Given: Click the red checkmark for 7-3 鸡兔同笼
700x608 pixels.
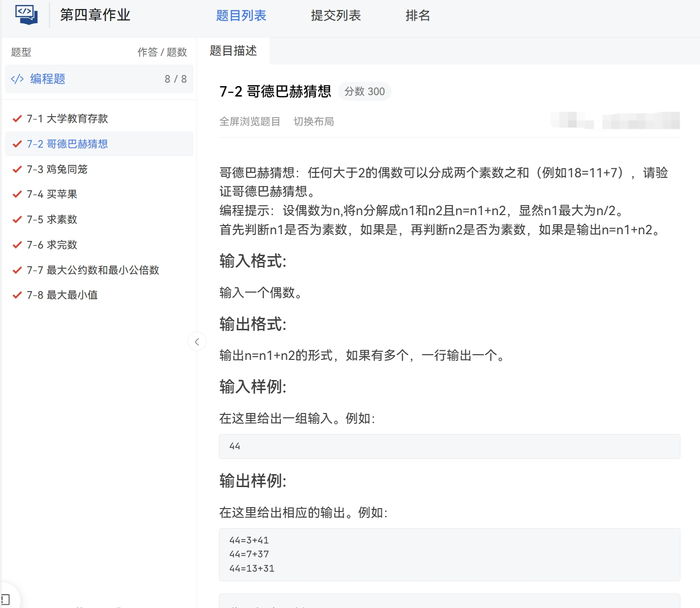Looking at the screenshot, I should [x=17, y=169].
